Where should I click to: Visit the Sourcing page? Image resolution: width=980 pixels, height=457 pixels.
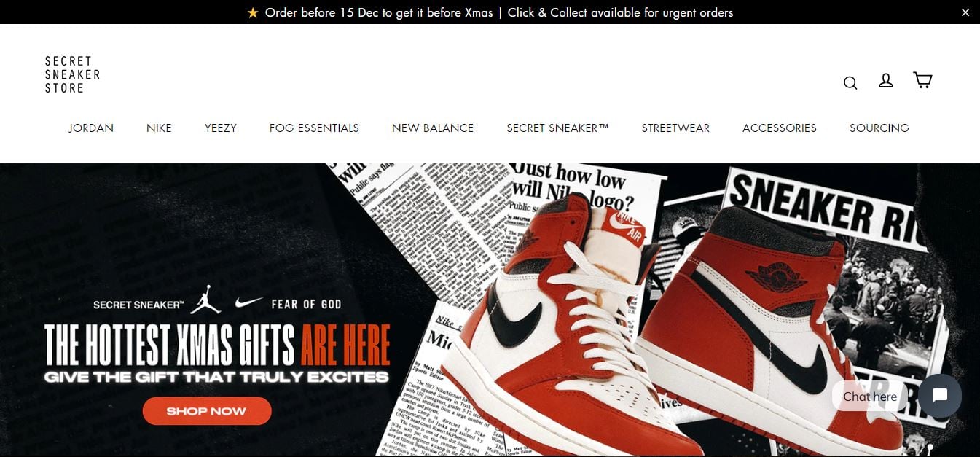pyautogui.click(x=879, y=128)
